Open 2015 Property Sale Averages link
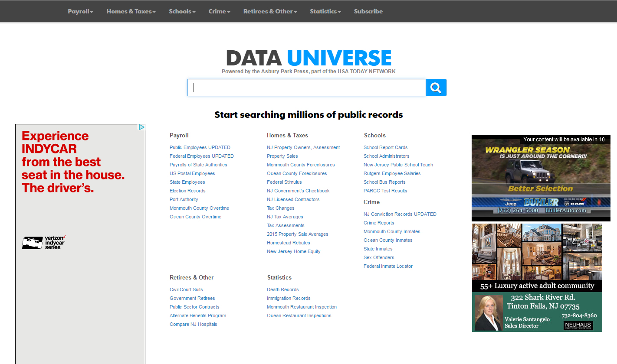 click(298, 234)
